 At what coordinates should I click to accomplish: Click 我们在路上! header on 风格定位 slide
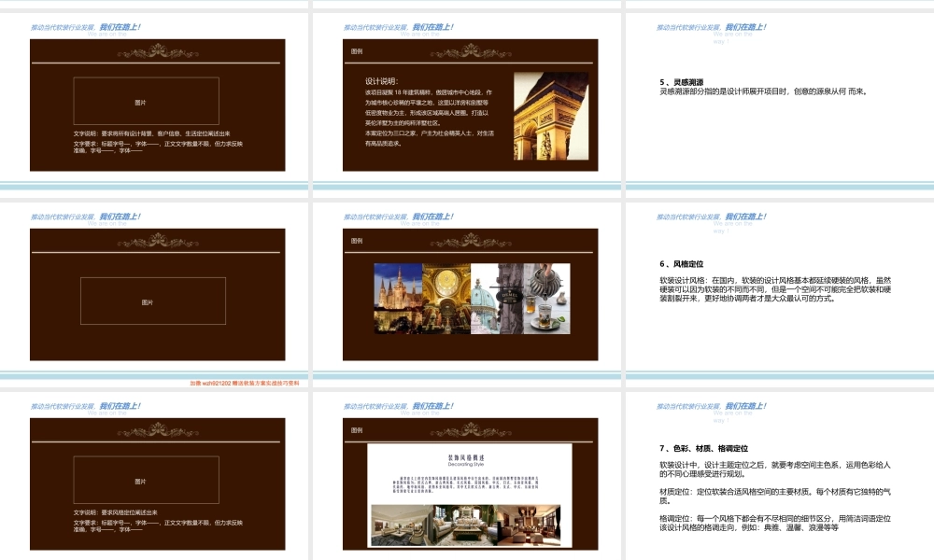(x=745, y=217)
